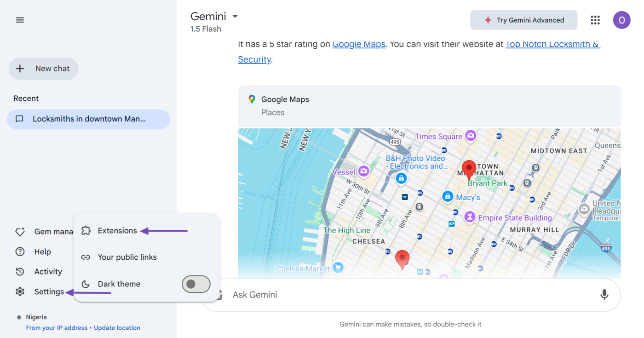Screen dimensions: 644x338
Task: Click the microphone voice input icon
Action: (604, 295)
